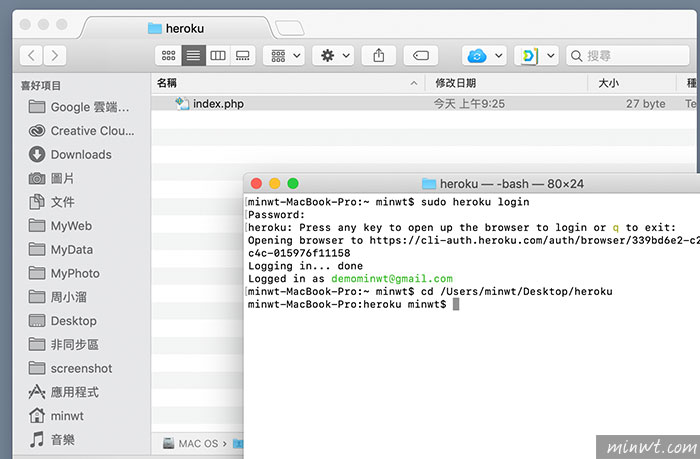Switch Finder to column view
The image size is (700, 459).
point(218,55)
